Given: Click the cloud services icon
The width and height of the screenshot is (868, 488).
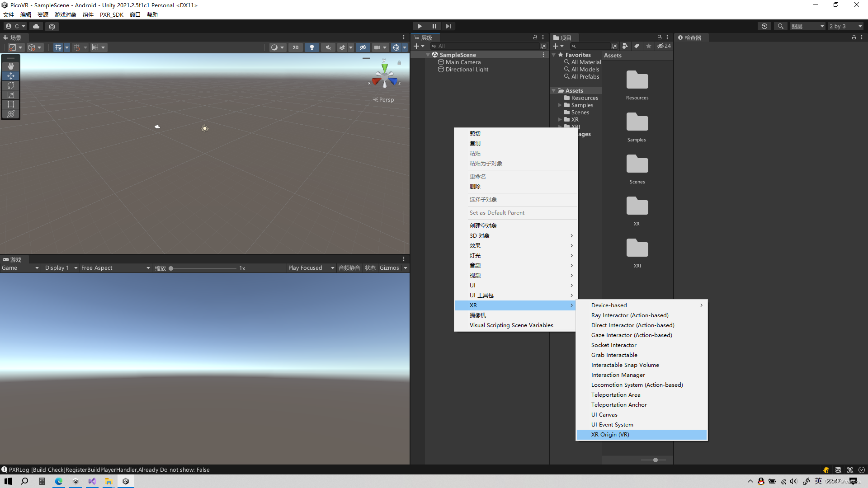Looking at the screenshot, I should (x=36, y=26).
